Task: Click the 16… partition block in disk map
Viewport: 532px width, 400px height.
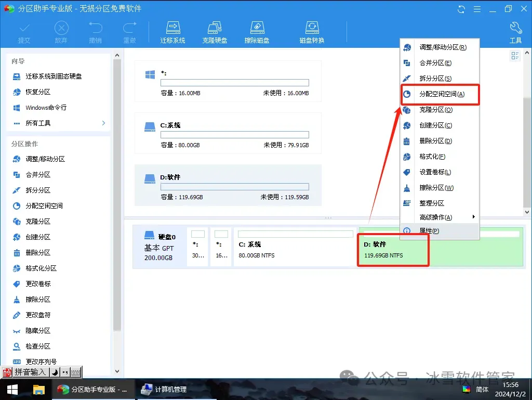Action: pos(221,247)
